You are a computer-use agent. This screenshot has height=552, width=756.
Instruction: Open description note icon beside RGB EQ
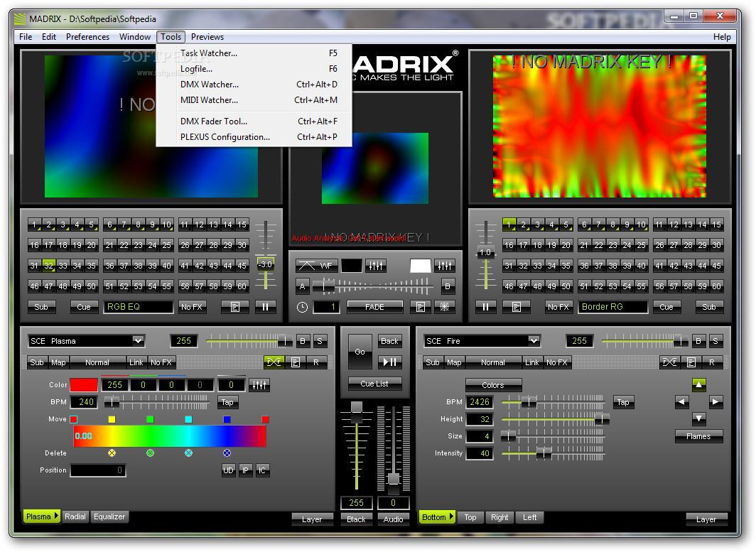point(234,307)
